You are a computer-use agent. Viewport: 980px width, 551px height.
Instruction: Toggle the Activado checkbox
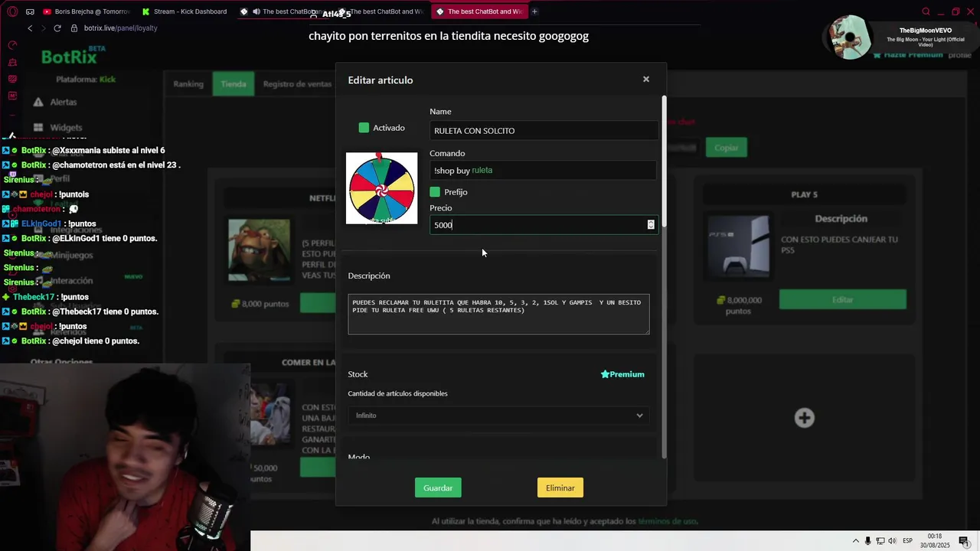[x=364, y=128]
